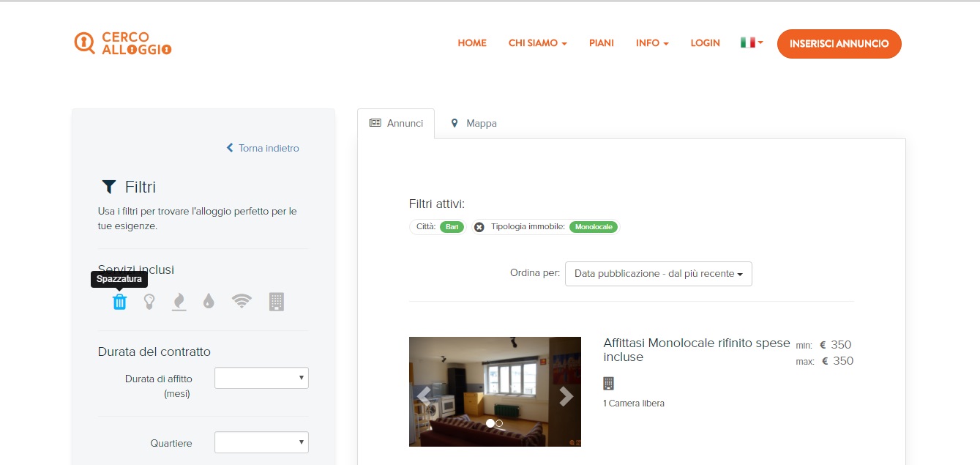The image size is (980, 465).
Task: Open the Durata di affitto dropdown
Action: tap(261, 378)
